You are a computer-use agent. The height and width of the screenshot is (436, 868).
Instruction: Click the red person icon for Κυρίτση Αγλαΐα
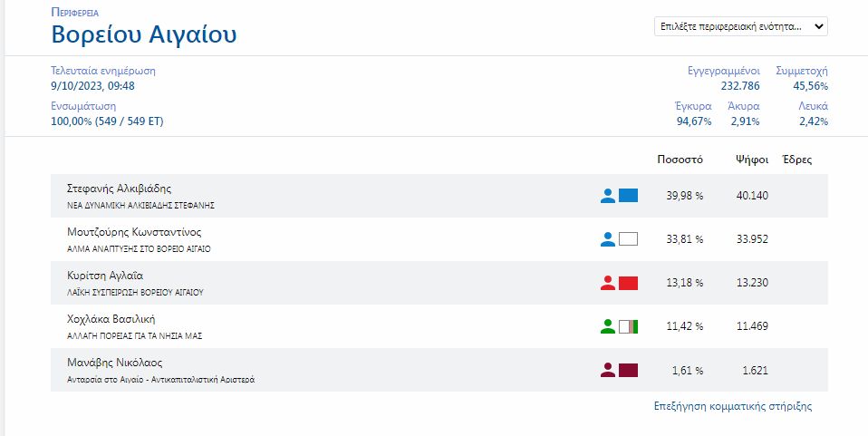click(608, 283)
